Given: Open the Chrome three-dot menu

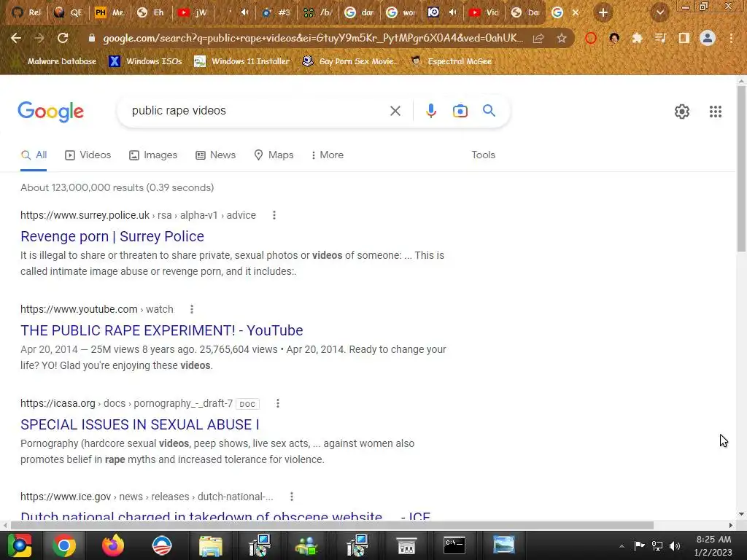Looking at the screenshot, I should [731, 38].
